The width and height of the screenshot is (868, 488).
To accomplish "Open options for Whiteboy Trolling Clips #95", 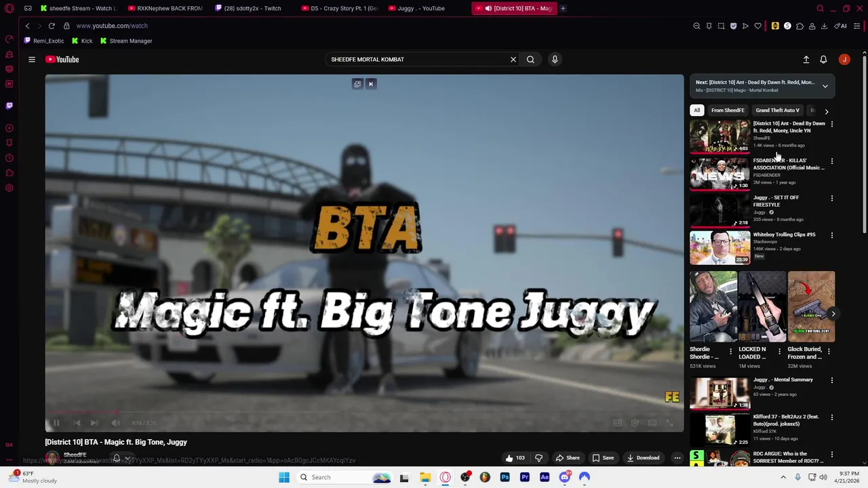I will pyautogui.click(x=832, y=235).
